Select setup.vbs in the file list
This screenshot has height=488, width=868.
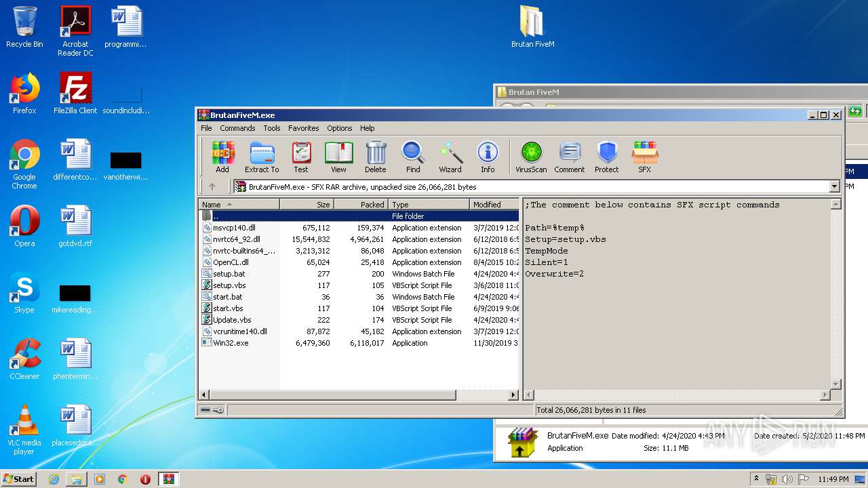pyautogui.click(x=359, y=285)
